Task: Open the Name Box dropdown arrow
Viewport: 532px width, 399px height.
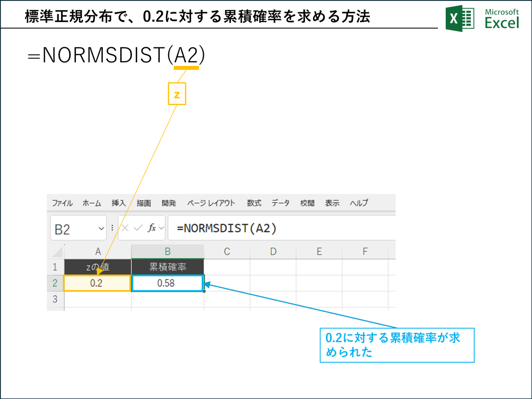Action: [101, 228]
